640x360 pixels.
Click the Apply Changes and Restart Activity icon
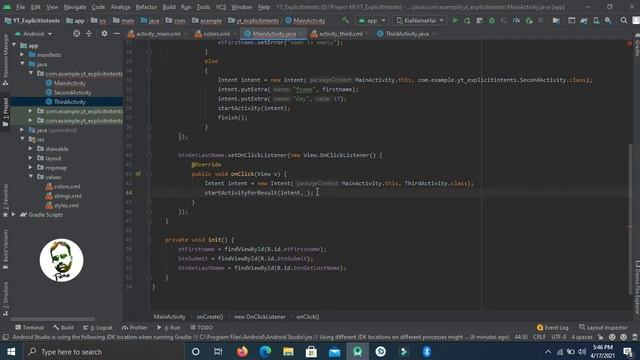tap(467, 20)
